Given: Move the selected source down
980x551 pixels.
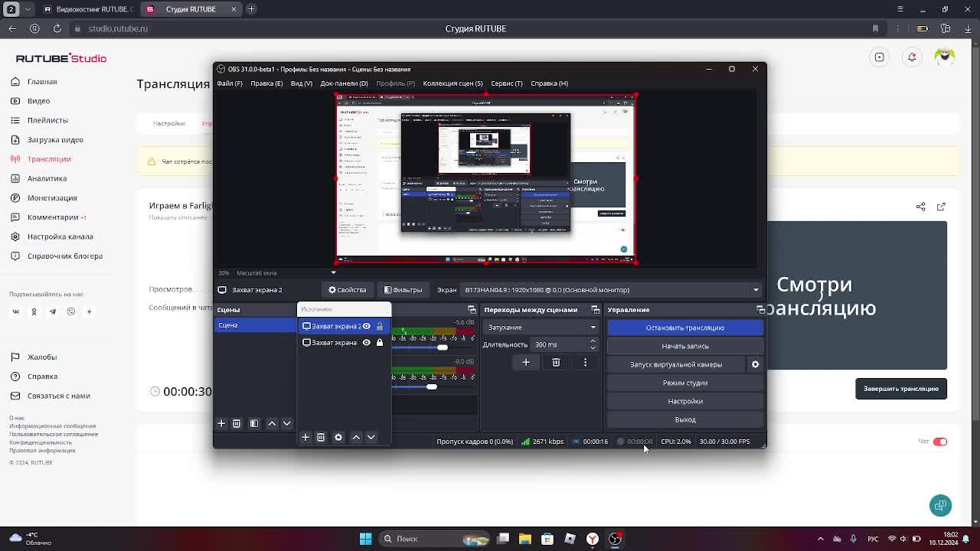Looking at the screenshot, I should 371,437.
